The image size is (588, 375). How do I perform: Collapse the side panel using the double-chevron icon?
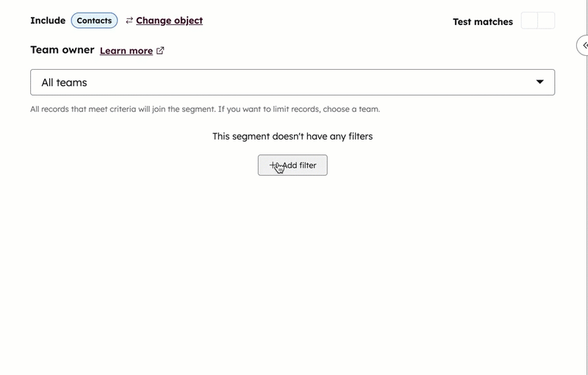click(x=584, y=46)
